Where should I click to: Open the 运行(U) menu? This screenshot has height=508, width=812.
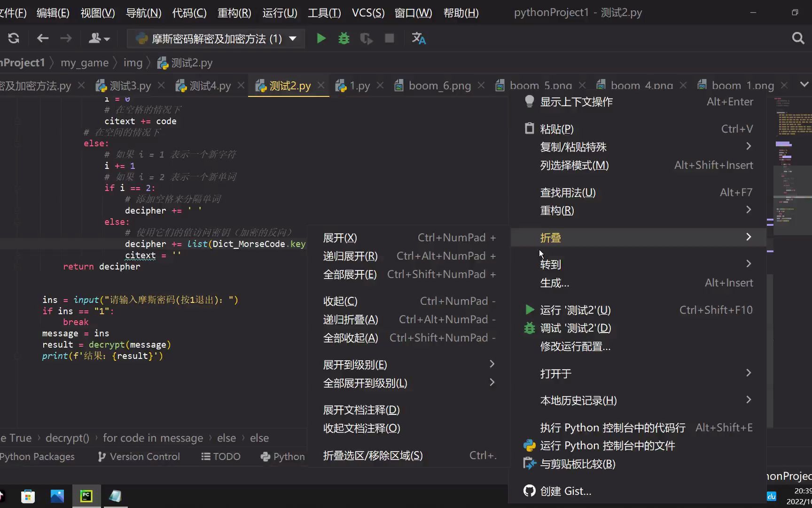point(280,13)
